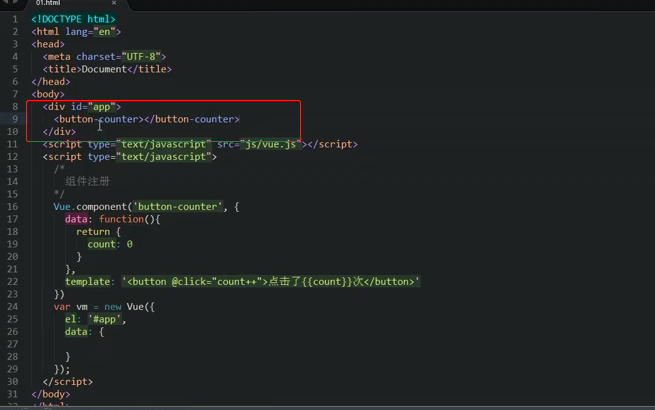Click the template property name
The width and height of the screenshot is (655, 410).
coord(87,282)
